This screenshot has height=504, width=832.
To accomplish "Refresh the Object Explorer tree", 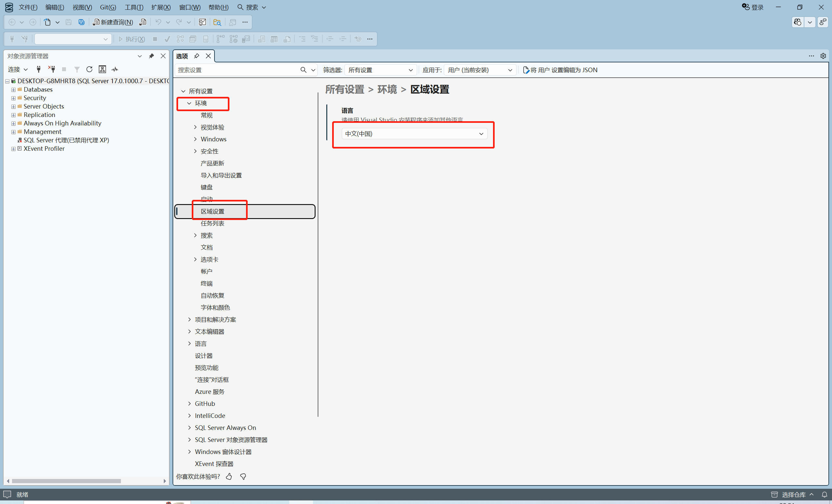I will 89,69.
